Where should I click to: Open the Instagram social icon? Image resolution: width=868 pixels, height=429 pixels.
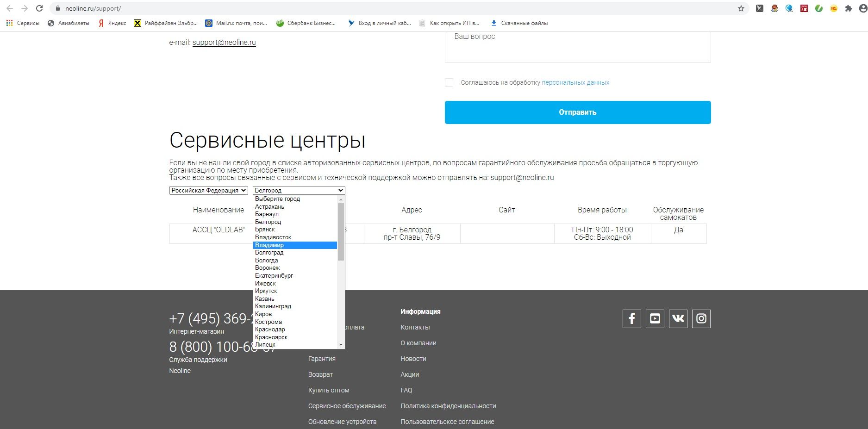(x=701, y=319)
